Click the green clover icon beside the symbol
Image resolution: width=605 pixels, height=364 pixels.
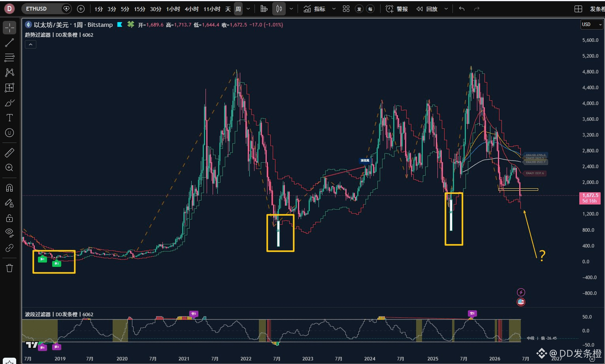click(x=130, y=24)
